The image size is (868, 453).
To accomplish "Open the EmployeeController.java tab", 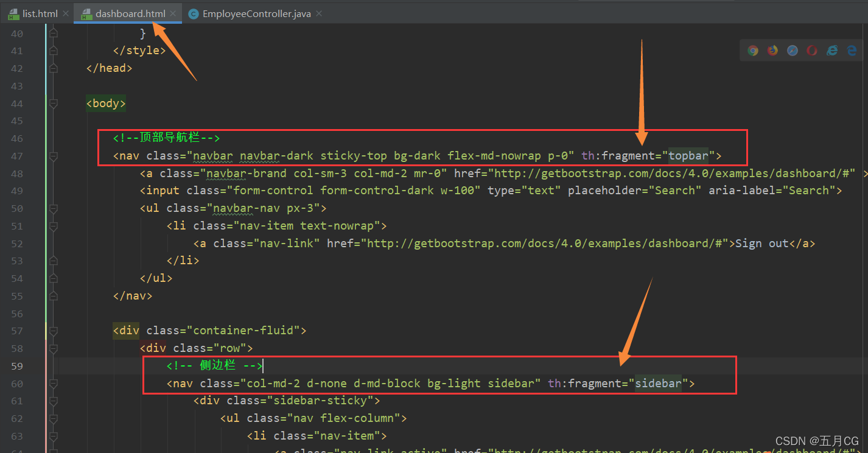I will (x=256, y=13).
